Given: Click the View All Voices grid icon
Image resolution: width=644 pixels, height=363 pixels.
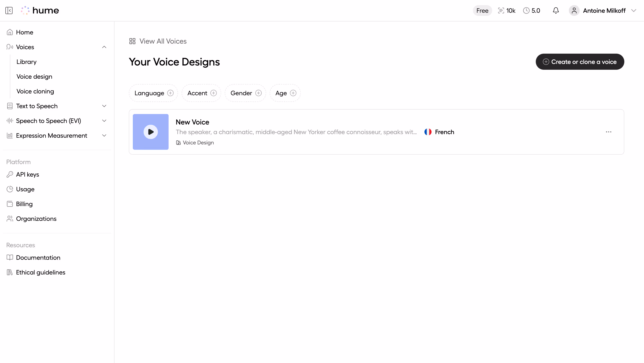Looking at the screenshot, I should 132,41.
